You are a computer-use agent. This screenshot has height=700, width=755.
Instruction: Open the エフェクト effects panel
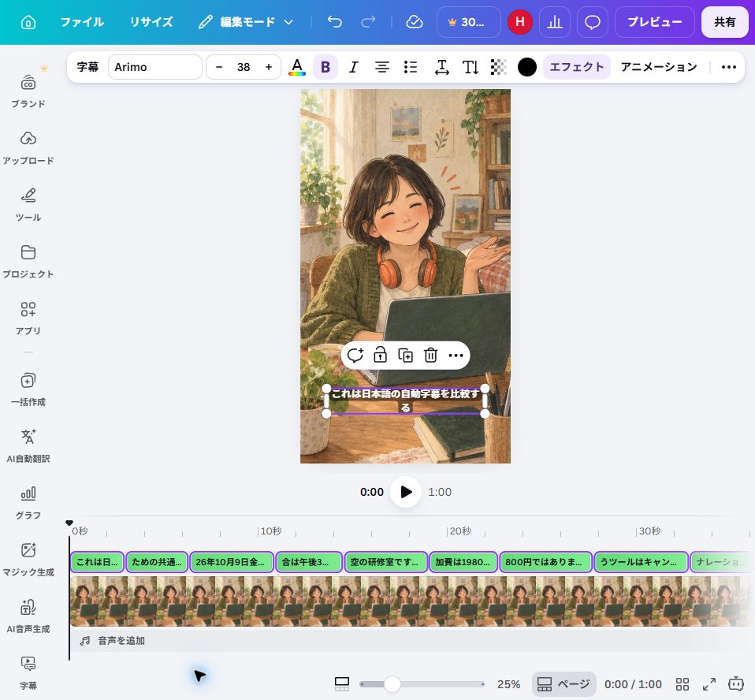[x=576, y=67]
